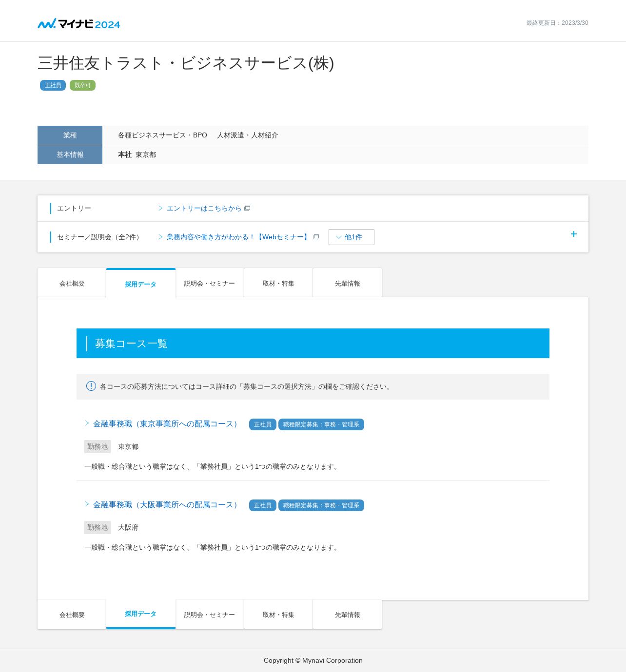
Task: Click the chevron before 金融事務職 東京事業所 course
Action: (x=87, y=423)
